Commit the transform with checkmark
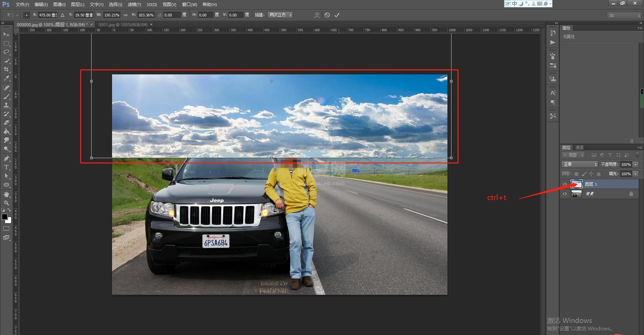 pos(337,15)
